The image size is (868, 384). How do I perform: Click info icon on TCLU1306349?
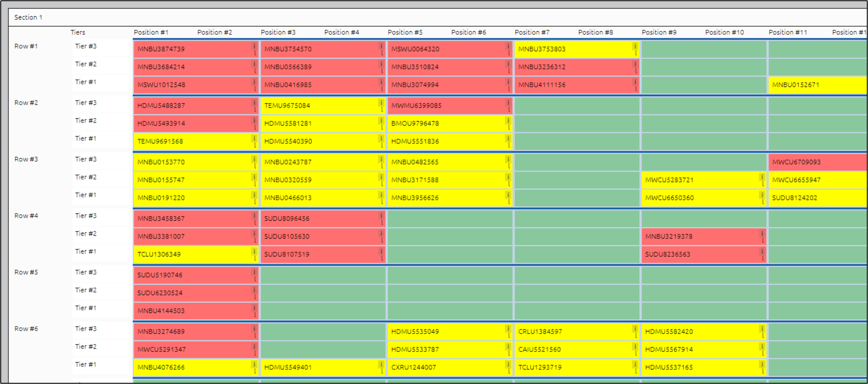pos(255,251)
